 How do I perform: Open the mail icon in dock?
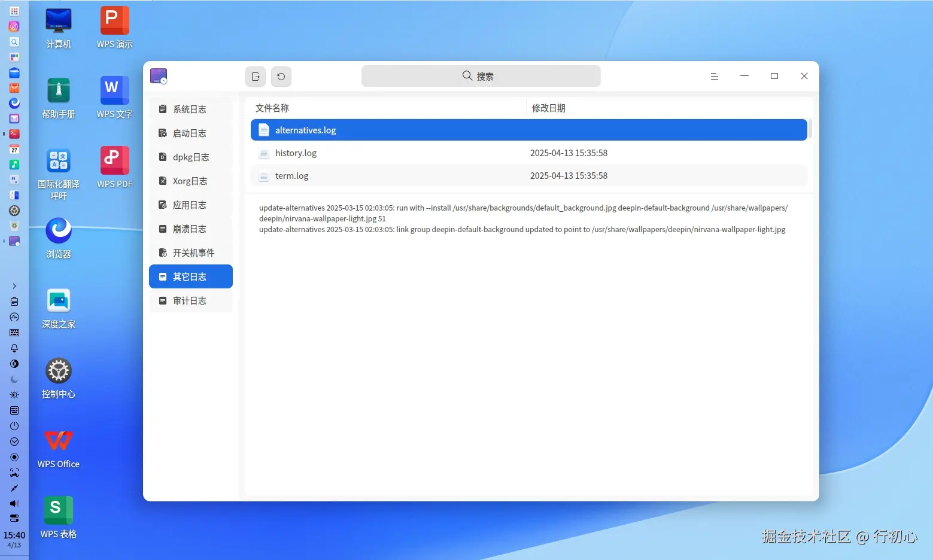tap(14, 118)
